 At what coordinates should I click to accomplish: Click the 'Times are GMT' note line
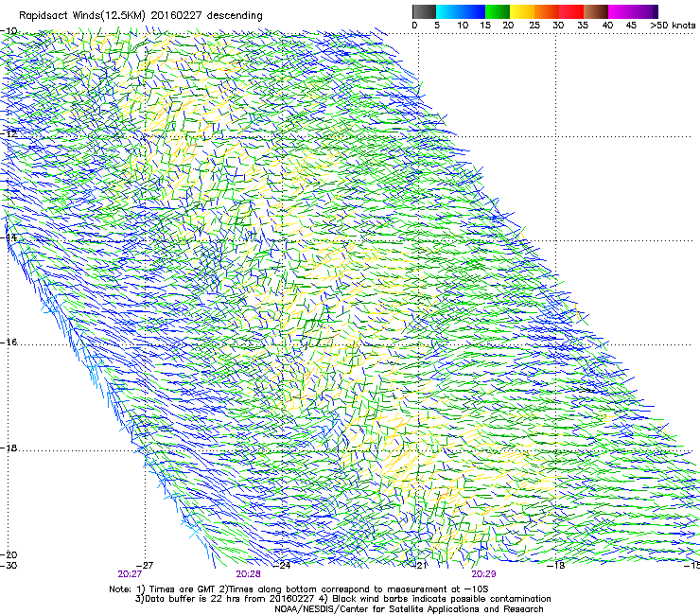299,589
